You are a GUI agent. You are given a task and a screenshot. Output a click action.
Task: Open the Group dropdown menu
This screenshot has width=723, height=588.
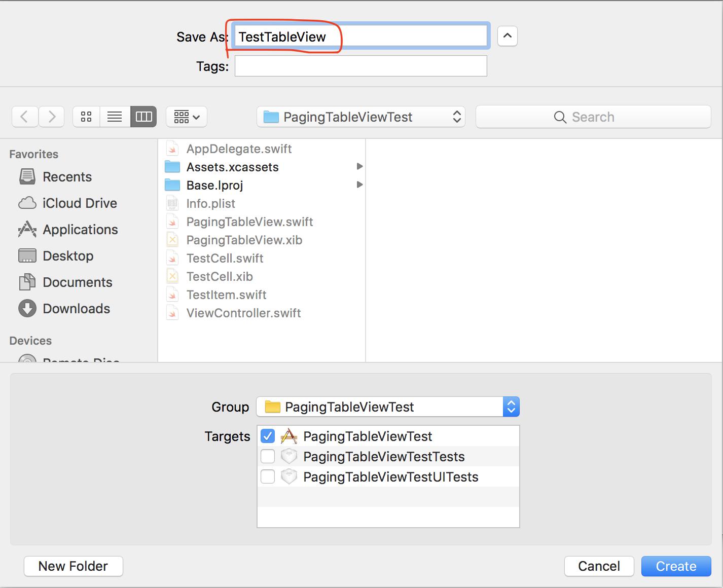[x=388, y=407]
